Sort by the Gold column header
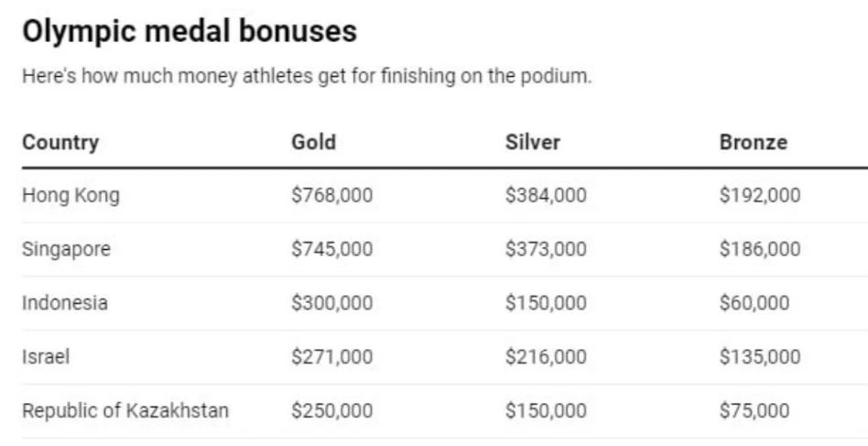The height and width of the screenshot is (446, 868). pos(313,142)
